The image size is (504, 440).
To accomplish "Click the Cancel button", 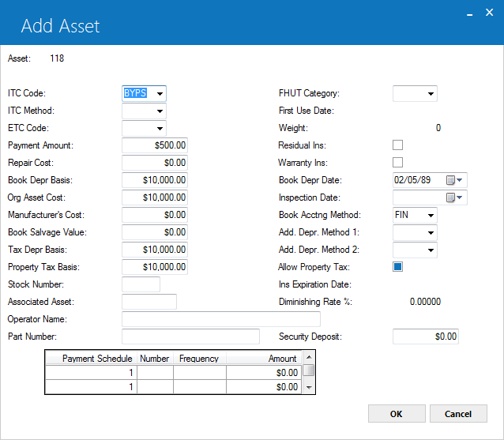I will [x=458, y=414].
